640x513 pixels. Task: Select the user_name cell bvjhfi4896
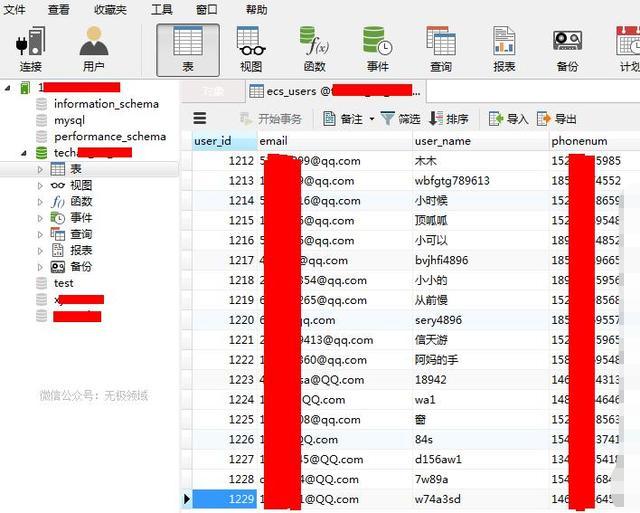point(480,260)
